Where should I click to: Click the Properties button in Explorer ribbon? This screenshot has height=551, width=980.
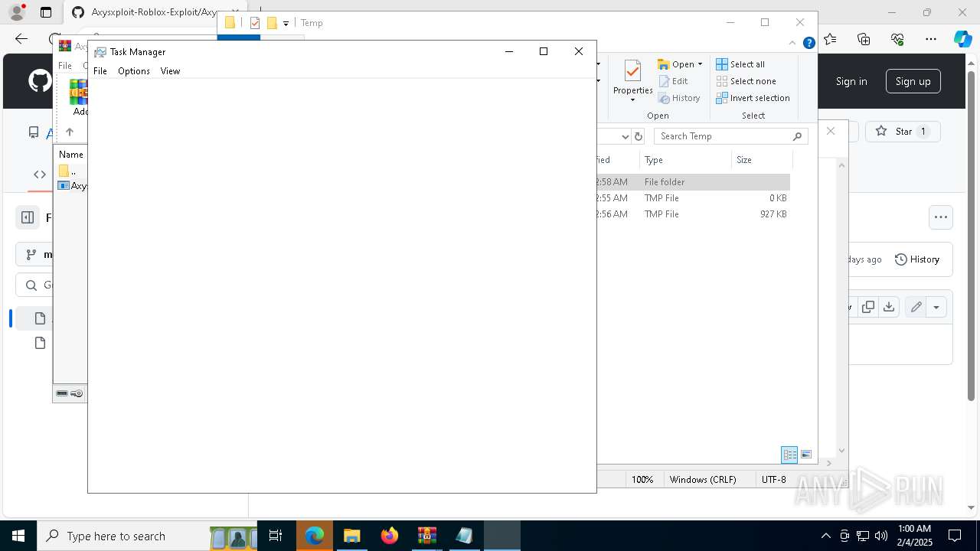[x=632, y=77]
